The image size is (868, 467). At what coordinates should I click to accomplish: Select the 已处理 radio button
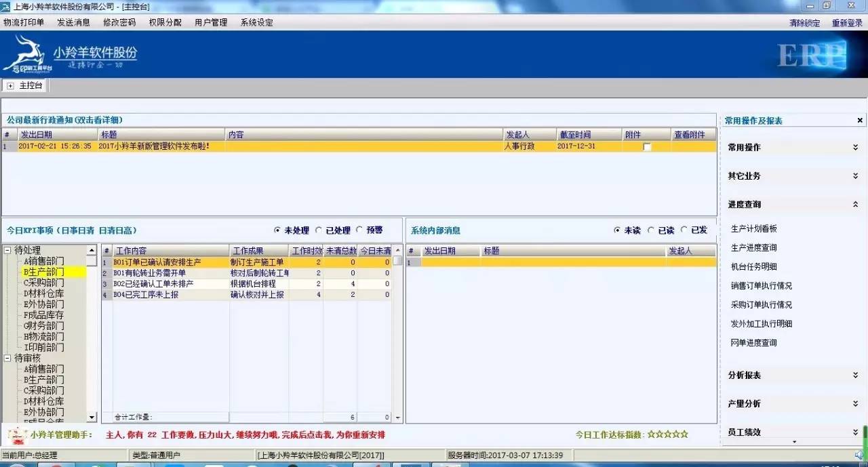click(x=319, y=230)
